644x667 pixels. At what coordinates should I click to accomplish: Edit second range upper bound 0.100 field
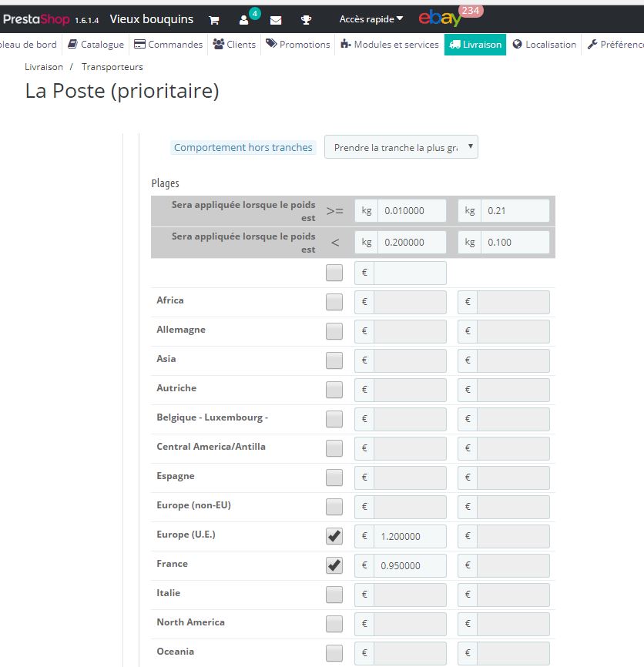[x=515, y=242]
